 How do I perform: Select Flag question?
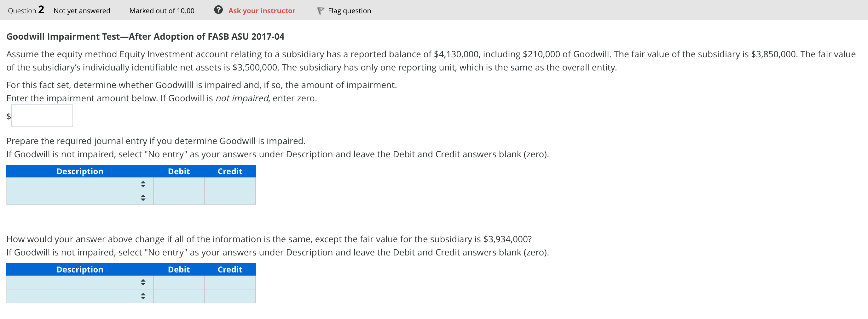(x=349, y=10)
